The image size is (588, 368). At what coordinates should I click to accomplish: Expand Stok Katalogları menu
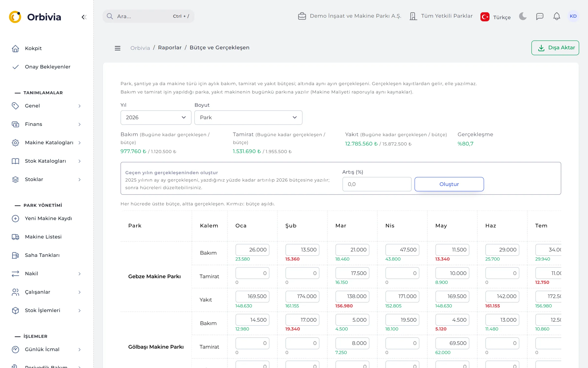(47, 161)
